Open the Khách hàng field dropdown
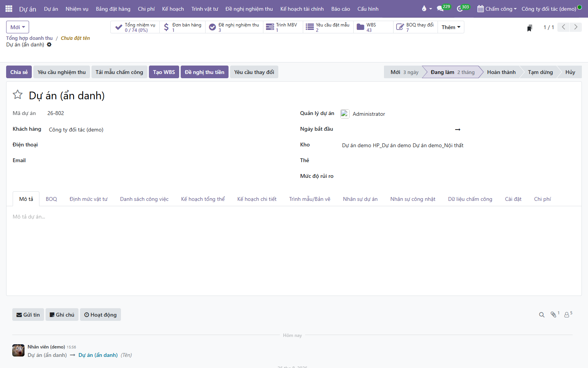The height and width of the screenshot is (368, 588). click(170, 130)
